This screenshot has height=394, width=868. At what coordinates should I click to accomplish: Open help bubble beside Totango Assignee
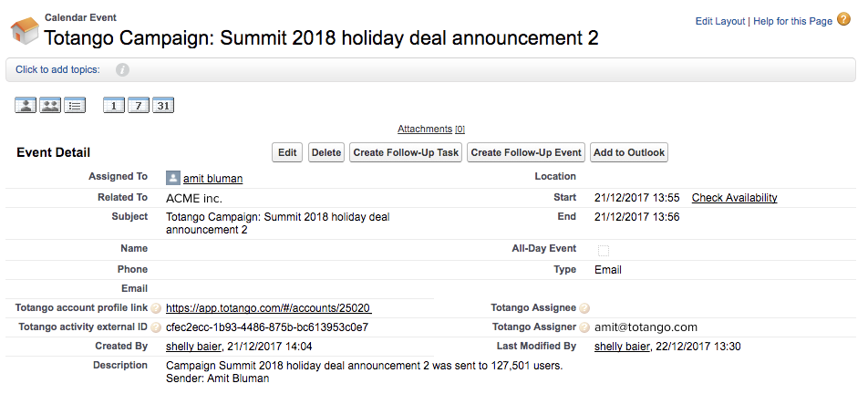tap(584, 308)
